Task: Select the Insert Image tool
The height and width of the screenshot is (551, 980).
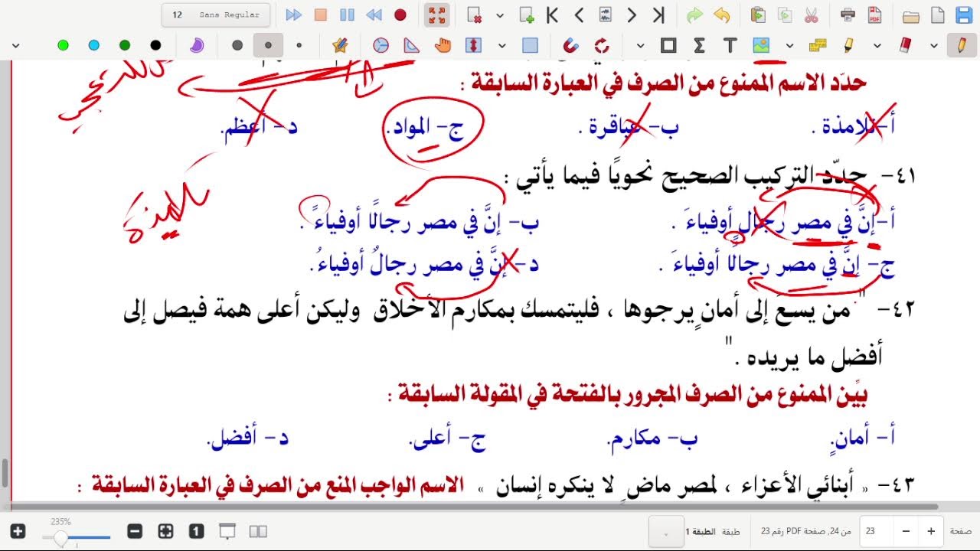Action: 760,46
